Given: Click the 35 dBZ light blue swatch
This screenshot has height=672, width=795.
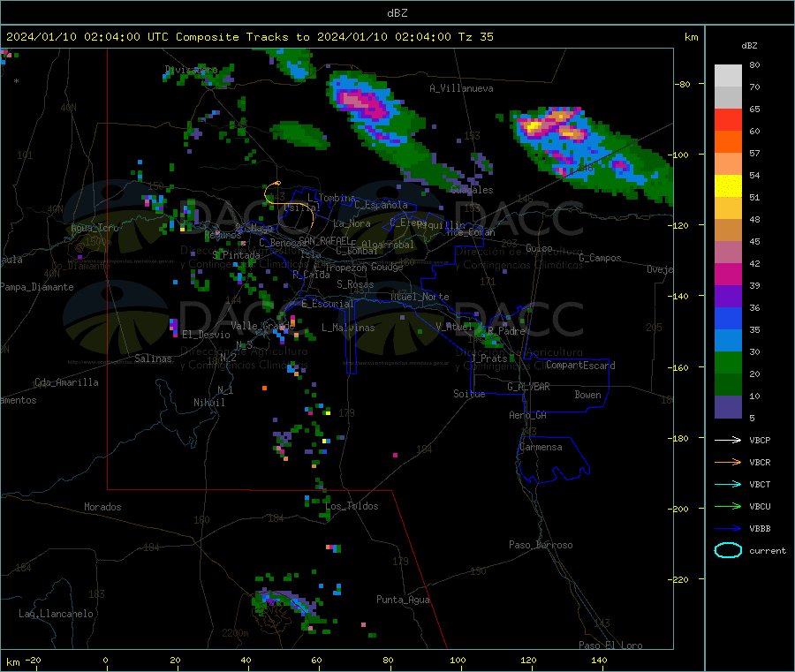Looking at the screenshot, I should click(728, 341).
